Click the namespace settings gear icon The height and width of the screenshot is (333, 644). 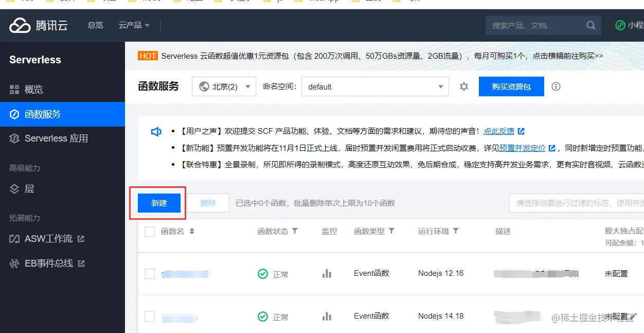[x=464, y=86]
